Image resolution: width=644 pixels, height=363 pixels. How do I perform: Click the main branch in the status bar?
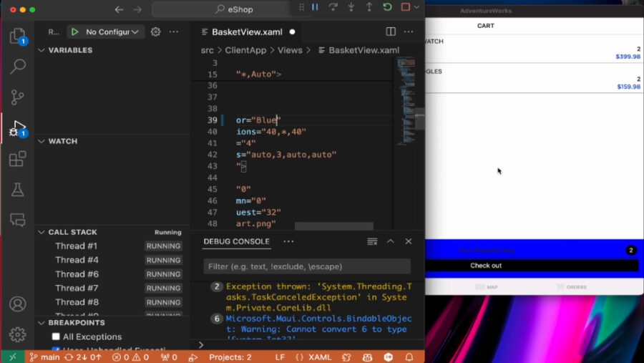point(45,357)
